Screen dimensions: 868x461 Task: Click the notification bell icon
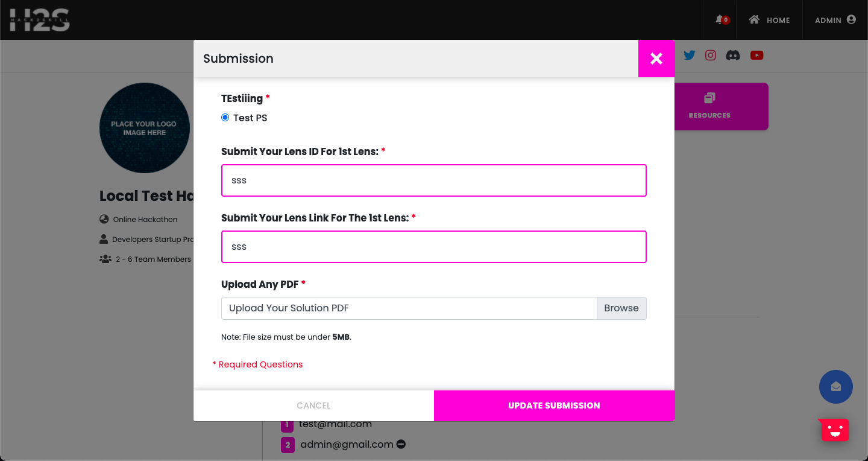pos(720,20)
